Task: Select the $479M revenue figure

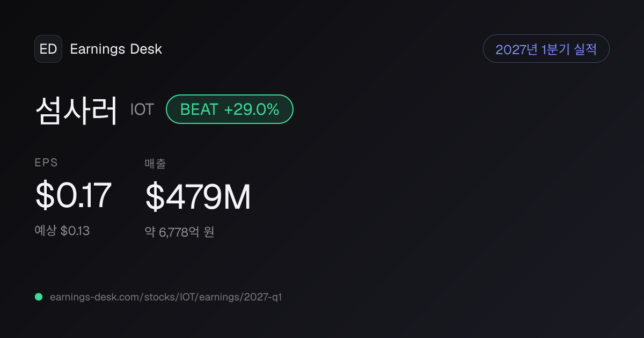Action: click(198, 196)
